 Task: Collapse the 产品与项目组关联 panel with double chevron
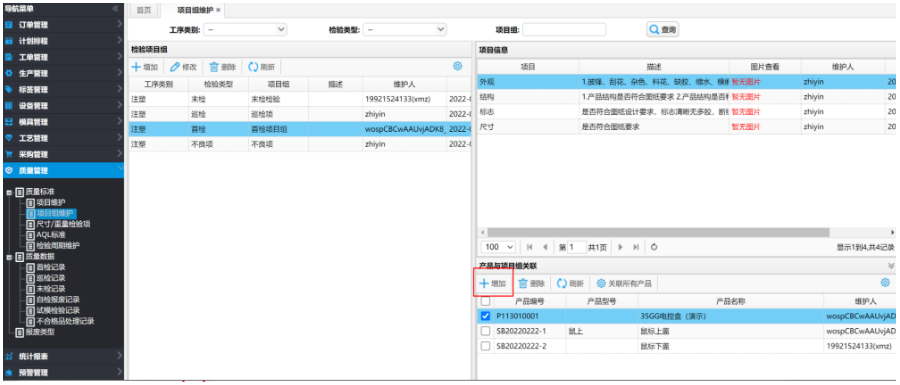(x=891, y=266)
